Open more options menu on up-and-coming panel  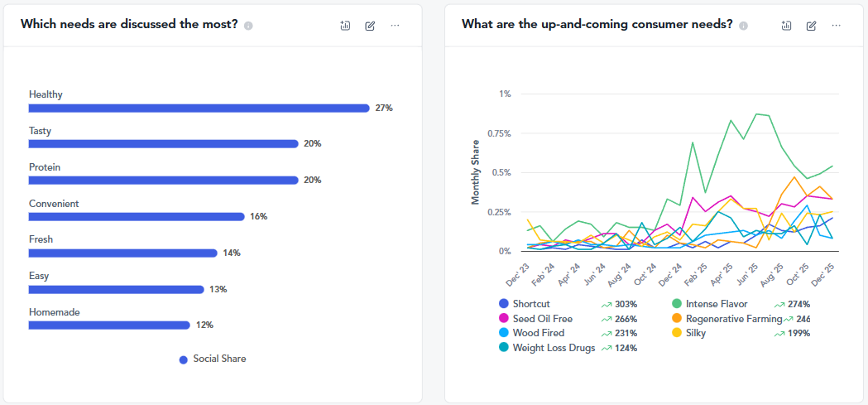[837, 26]
